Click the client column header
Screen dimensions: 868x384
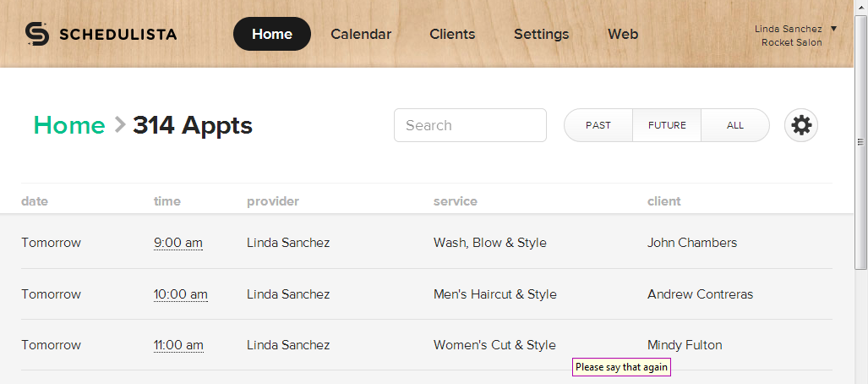coord(664,201)
